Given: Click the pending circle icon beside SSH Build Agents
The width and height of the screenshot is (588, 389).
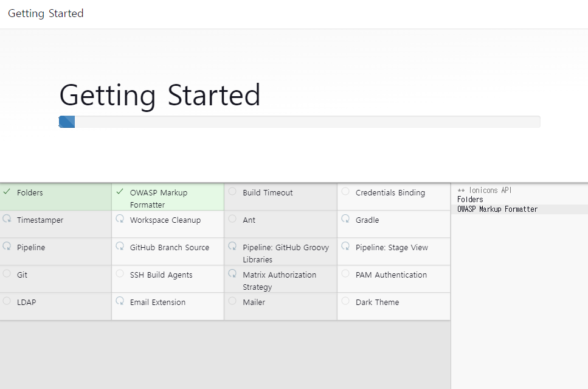Looking at the screenshot, I should coord(120,273).
